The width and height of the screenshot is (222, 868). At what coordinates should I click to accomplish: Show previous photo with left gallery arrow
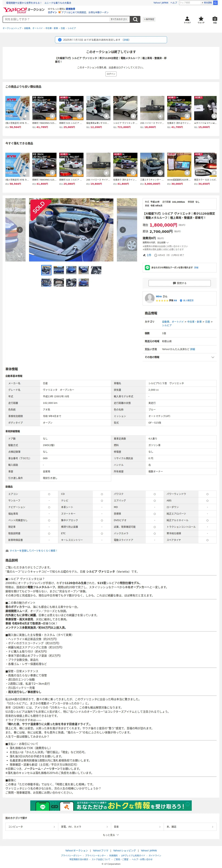point(20,230)
